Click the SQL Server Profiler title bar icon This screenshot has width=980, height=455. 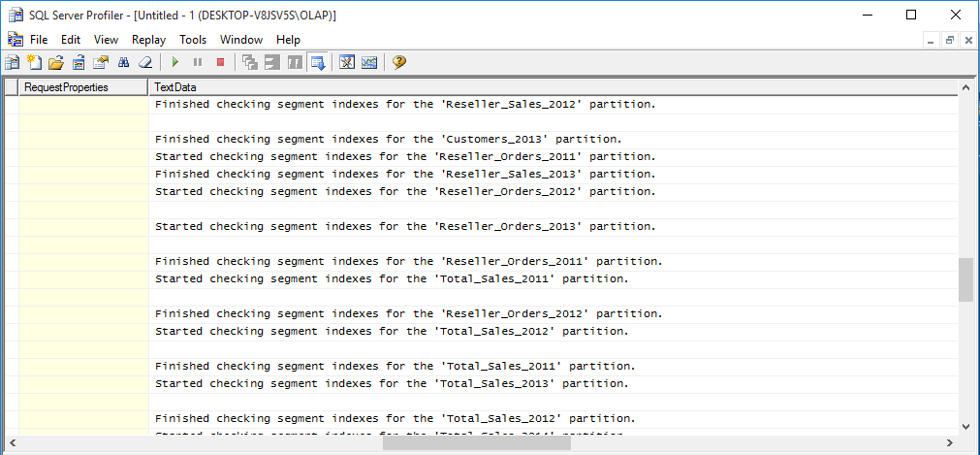pos(16,15)
